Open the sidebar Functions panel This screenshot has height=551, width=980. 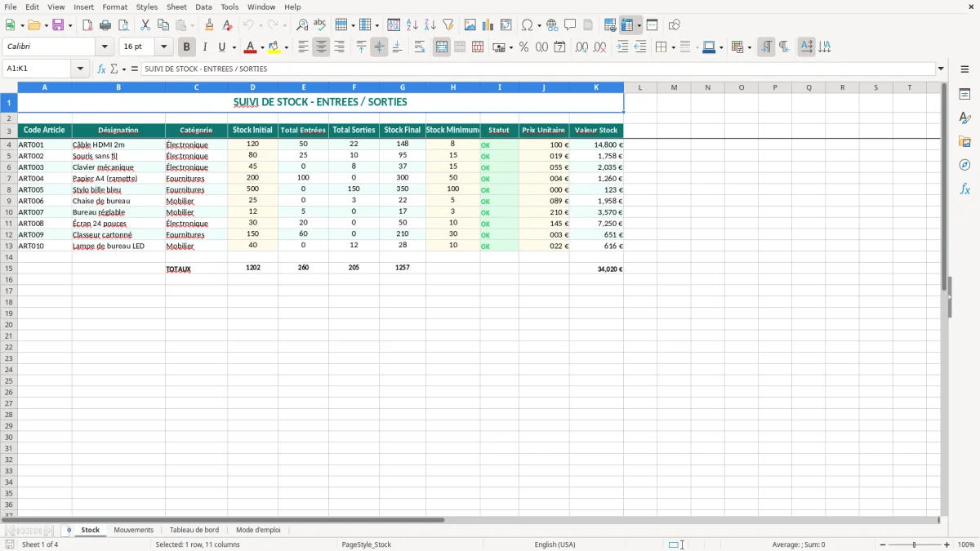[x=964, y=189]
